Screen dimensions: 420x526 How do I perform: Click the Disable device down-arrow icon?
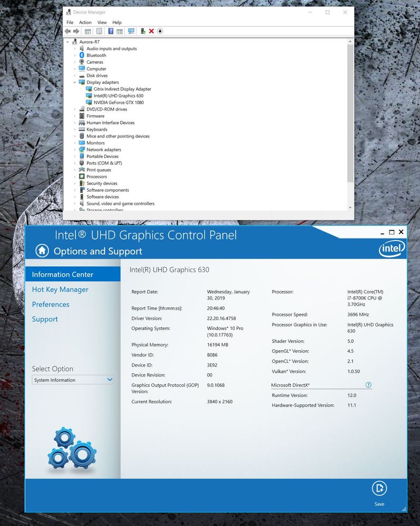pyautogui.click(x=160, y=31)
